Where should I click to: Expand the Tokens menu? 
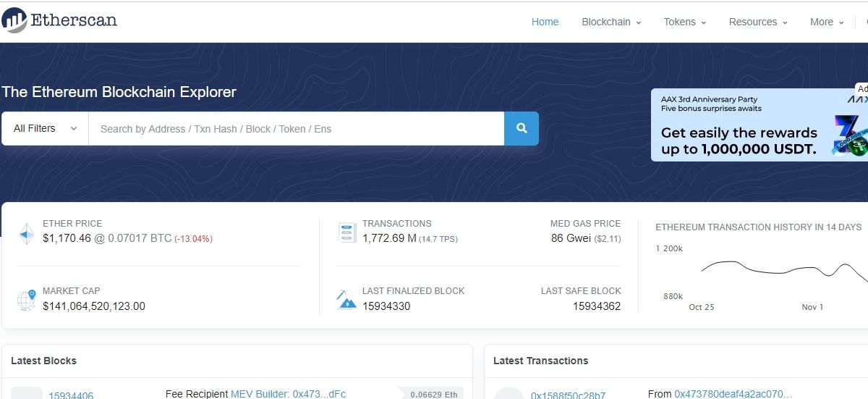(684, 22)
